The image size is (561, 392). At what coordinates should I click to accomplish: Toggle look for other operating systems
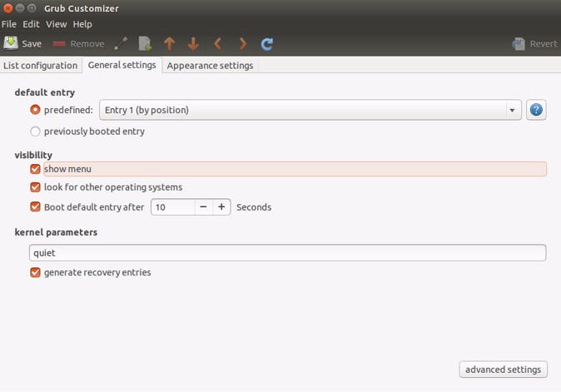click(35, 187)
